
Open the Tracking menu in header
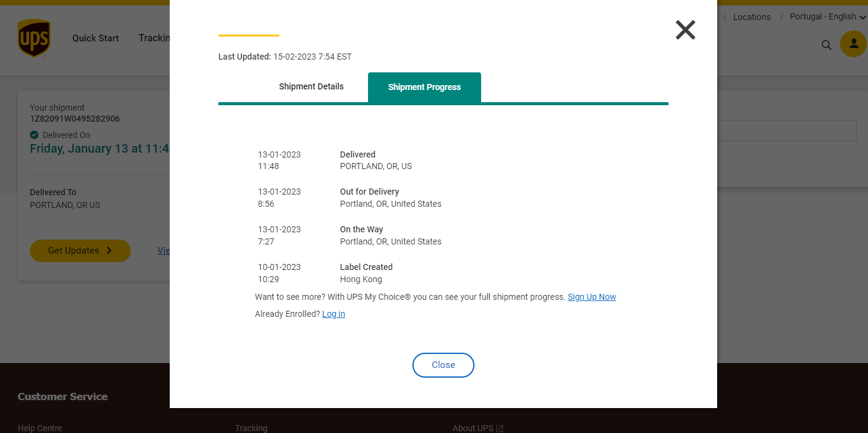154,38
